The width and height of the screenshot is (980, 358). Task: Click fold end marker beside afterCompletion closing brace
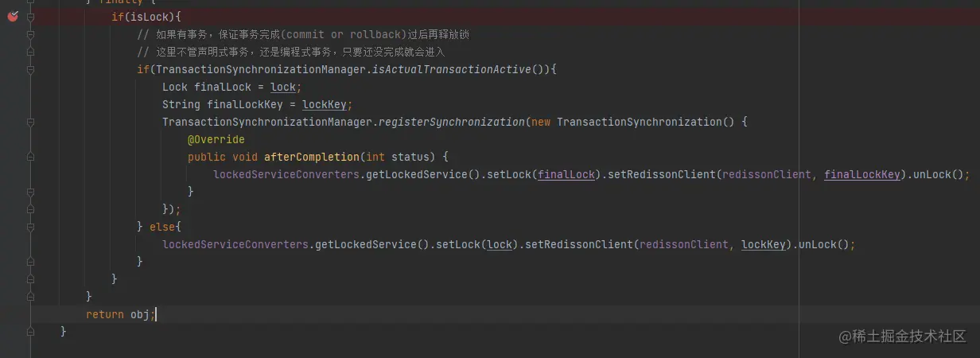click(30, 192)
